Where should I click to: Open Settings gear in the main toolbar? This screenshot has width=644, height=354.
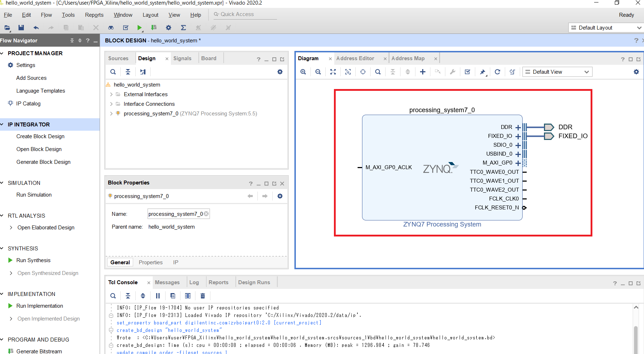click(168, 28)
